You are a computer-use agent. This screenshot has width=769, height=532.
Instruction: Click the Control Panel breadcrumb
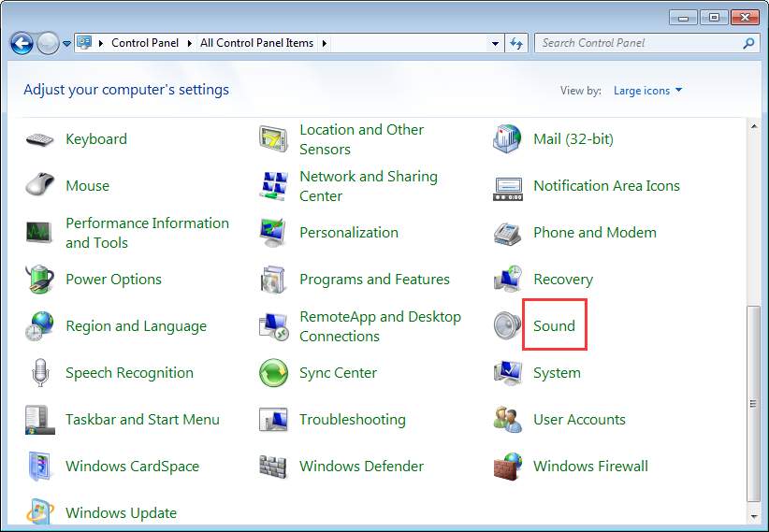pyautogui.click(x=145, y=43)
